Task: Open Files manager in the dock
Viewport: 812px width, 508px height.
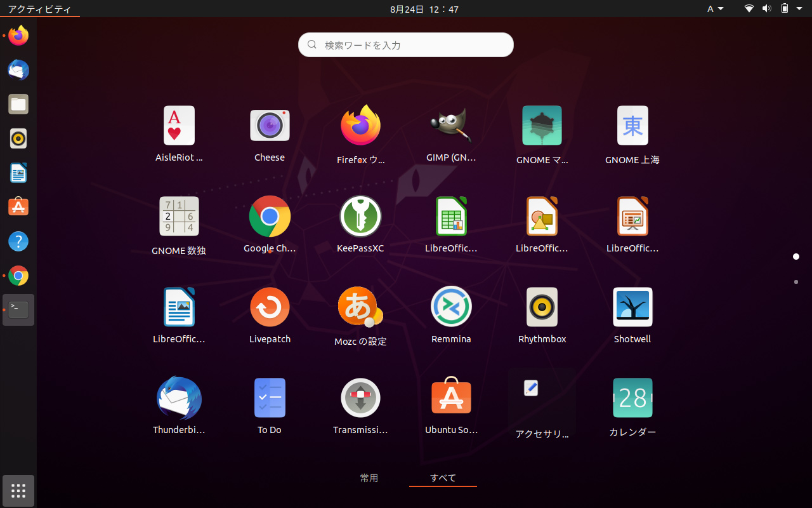Action: (18, 104)
